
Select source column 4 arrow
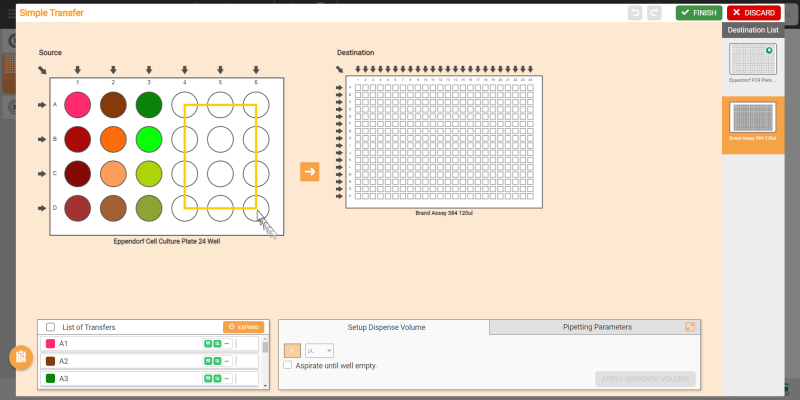click(x=185, y=71)
